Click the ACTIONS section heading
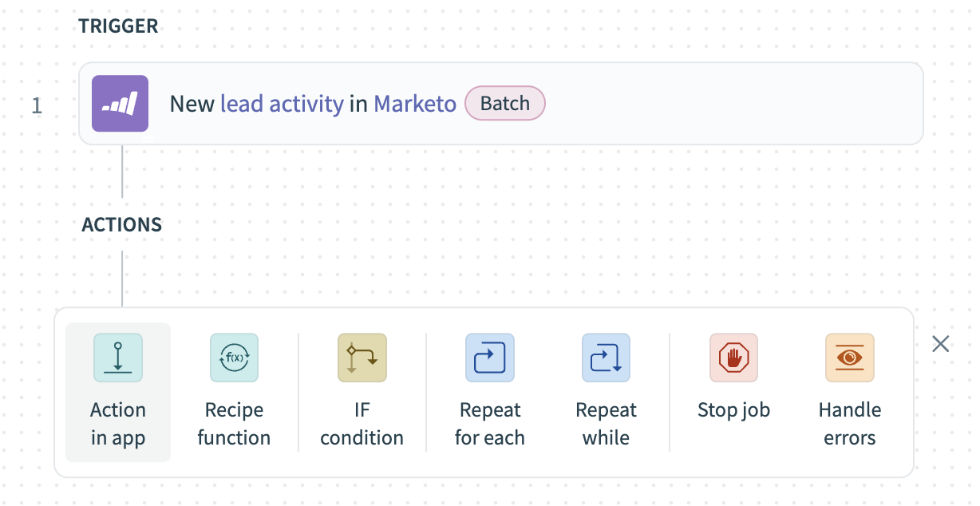 pyautogui.click(x=121, y=224)
